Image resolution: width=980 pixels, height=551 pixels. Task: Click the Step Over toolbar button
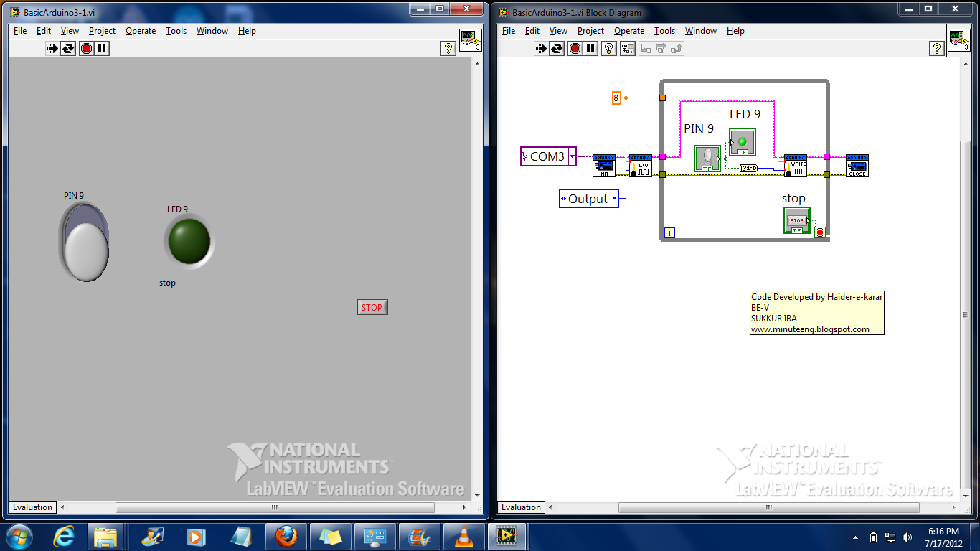click(661, 48)
